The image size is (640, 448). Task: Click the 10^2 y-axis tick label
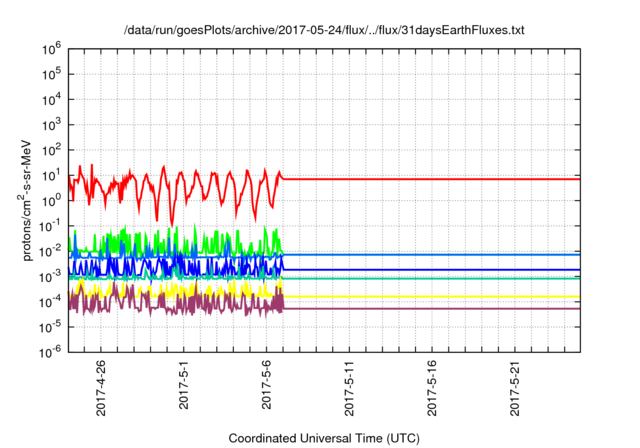pyautogui.click(x=51, y=151)
